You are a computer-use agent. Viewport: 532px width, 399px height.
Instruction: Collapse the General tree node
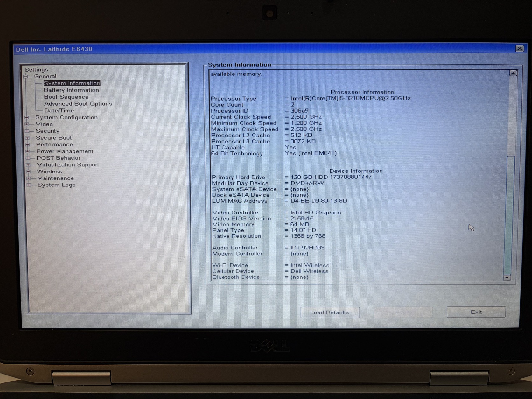click(26, 76)
